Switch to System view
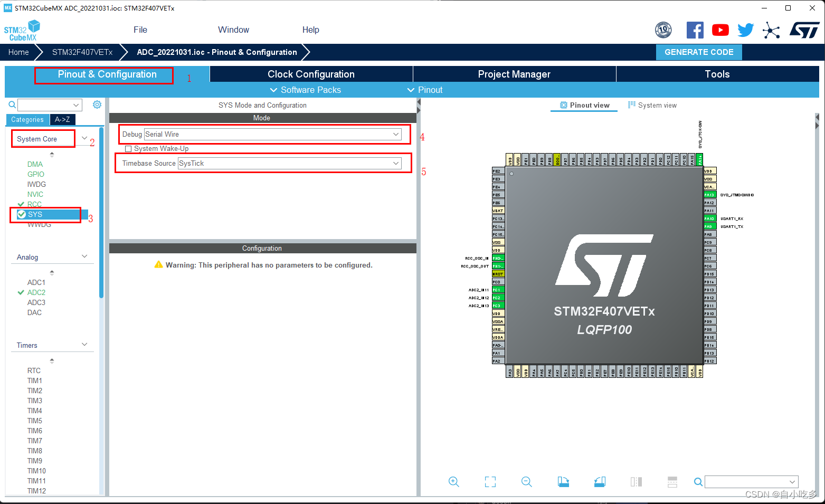This screenshot has width=825, height=504. (x=652, y=105)
